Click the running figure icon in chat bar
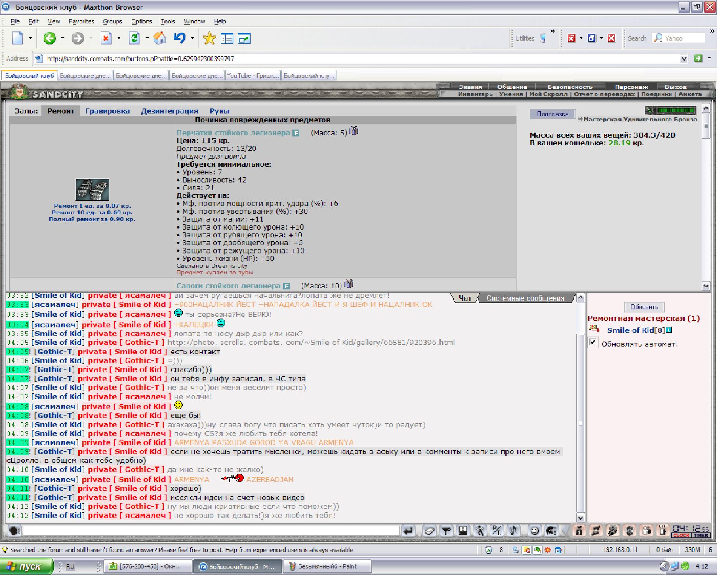Image resolution: width=728 pixels, height=575 pixels. coord(480,531)
